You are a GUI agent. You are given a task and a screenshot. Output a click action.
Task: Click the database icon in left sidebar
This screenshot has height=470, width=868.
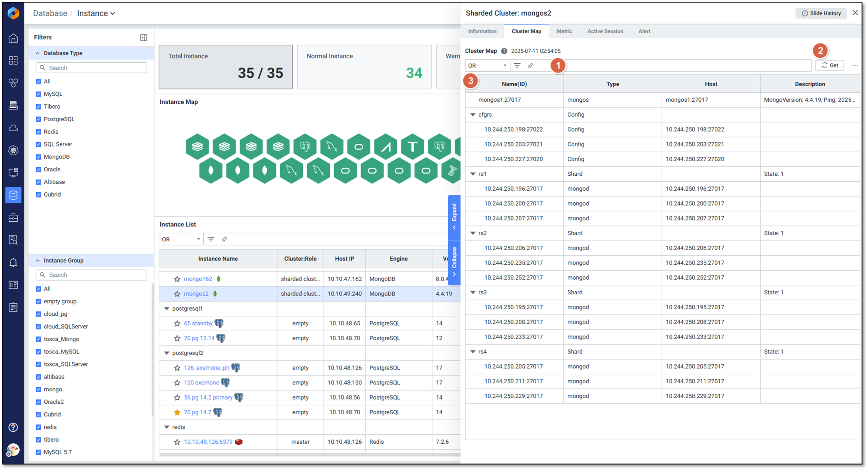pos(13,195)
